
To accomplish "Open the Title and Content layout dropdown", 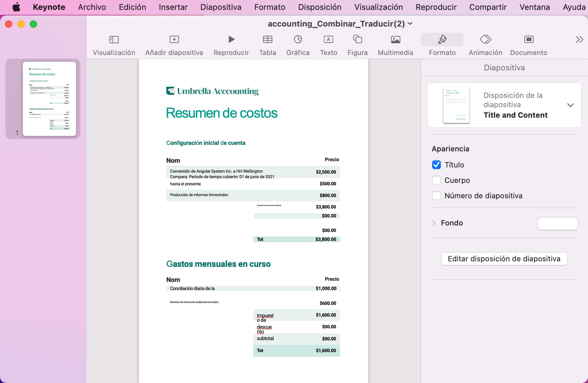I will 570,105.
